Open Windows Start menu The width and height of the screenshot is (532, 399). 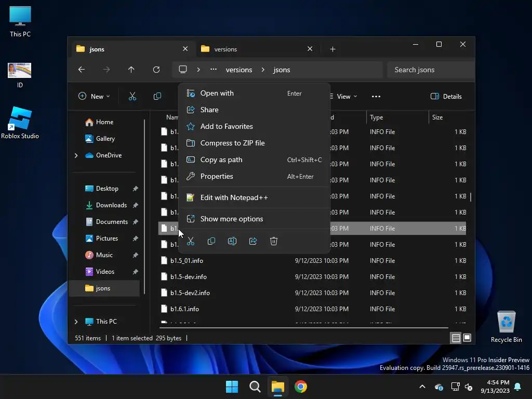(232, 387)
